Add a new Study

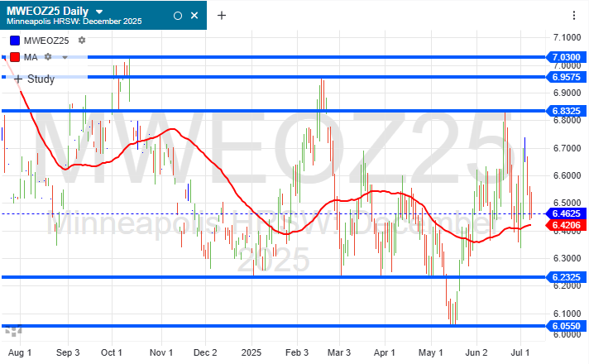(34, 79)
